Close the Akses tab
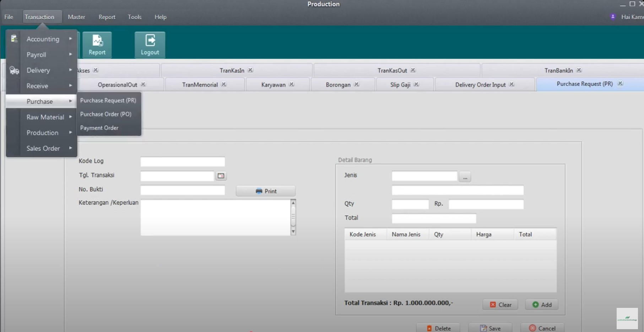 click(x=96, y=70)
